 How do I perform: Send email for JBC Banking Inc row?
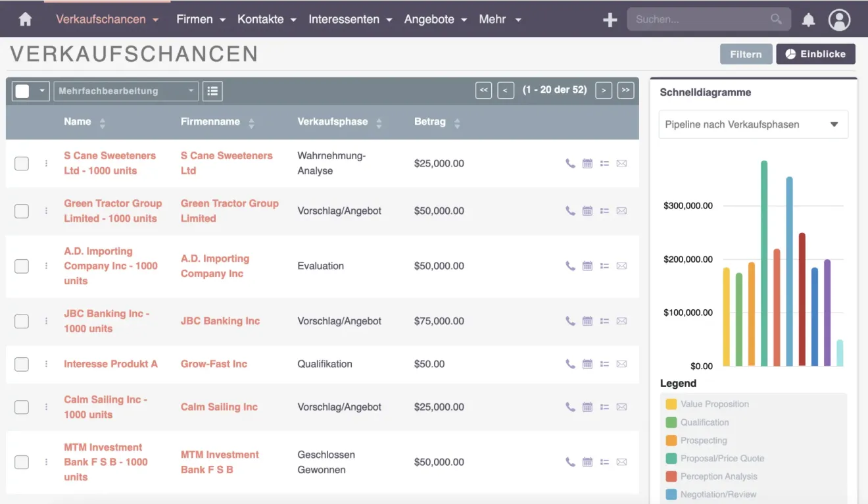click(621, 321)
